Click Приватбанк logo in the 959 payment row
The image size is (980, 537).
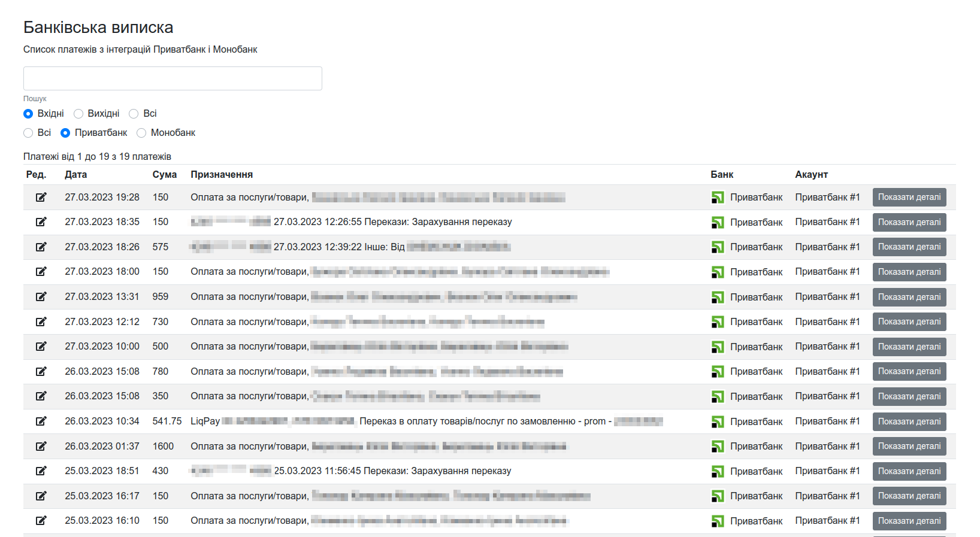coord(718,297)
